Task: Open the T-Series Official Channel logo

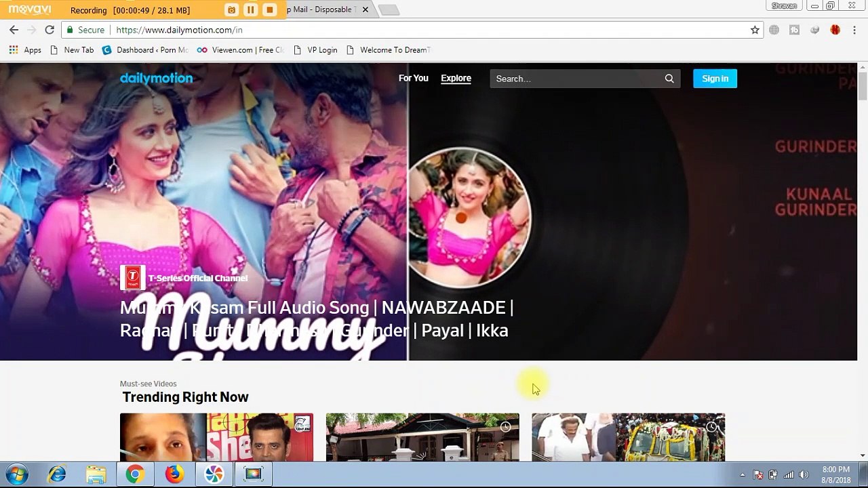Action: tap(133, 277)
